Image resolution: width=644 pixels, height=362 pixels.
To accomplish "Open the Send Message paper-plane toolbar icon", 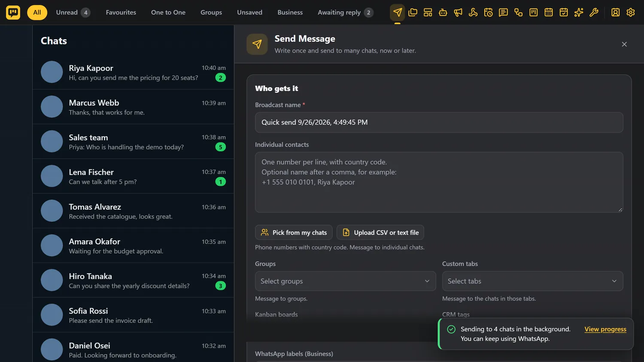I will point(398,12).
